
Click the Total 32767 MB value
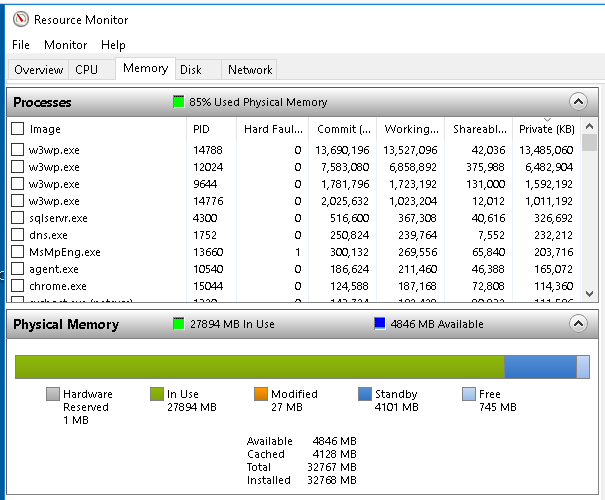(332, 467)
